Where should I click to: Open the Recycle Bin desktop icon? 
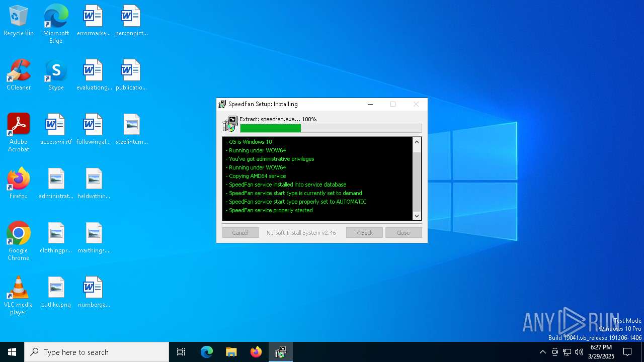[19, 21]
